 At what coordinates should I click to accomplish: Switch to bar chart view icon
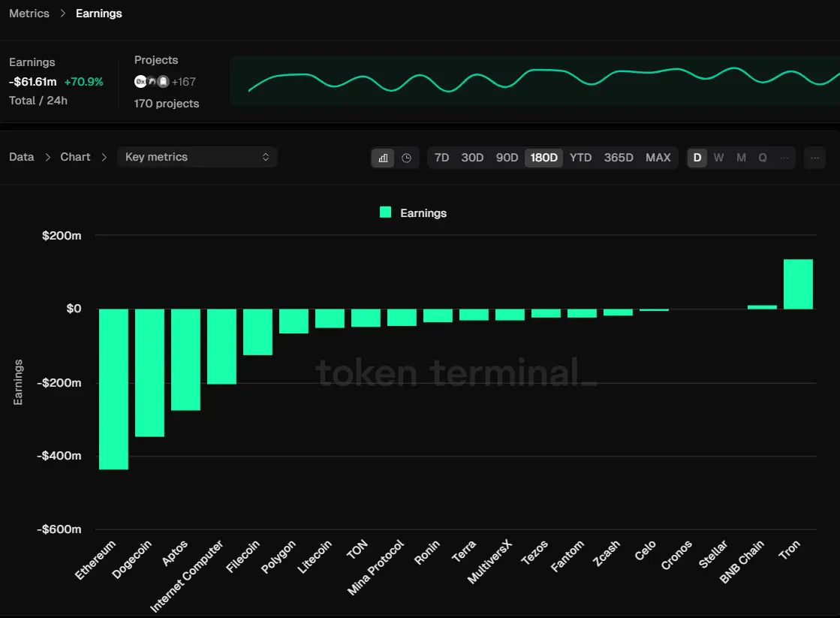(383, 158)
